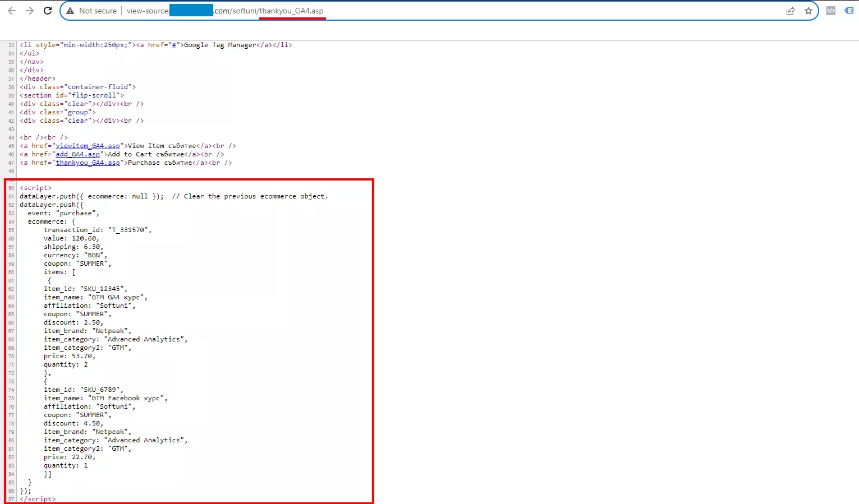The image size is (859, 504).
Task: Click the item_id SKU_6789 line
Action: coord(84,390)
